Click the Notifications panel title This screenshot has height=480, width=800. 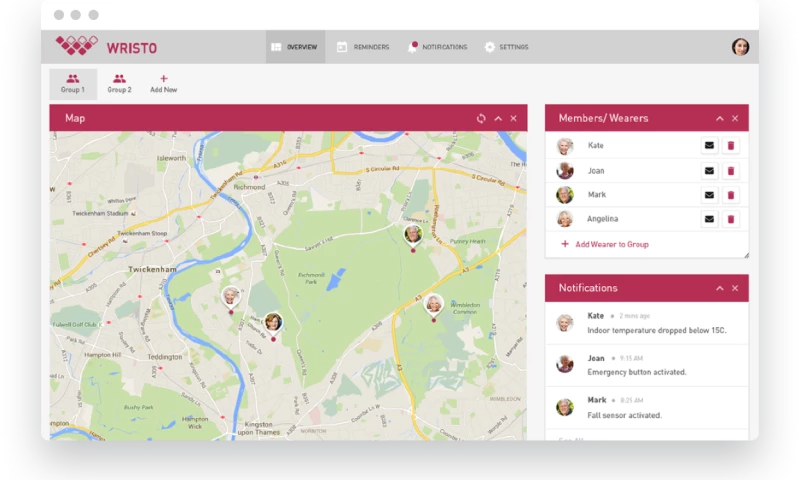[588, 288]
